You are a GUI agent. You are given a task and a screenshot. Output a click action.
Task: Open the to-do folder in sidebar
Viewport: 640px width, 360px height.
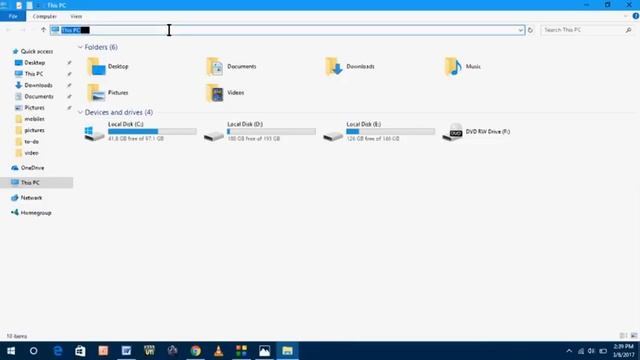pyautogui.click(x=31, y=142)
